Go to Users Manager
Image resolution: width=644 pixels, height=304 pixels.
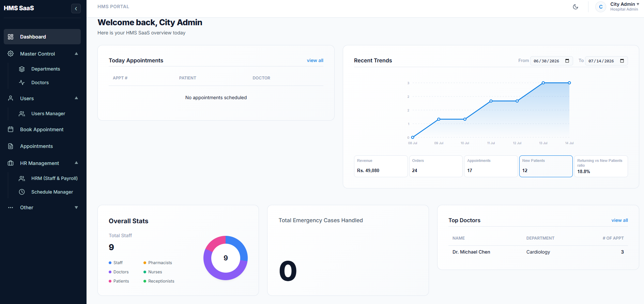point(48,113)
